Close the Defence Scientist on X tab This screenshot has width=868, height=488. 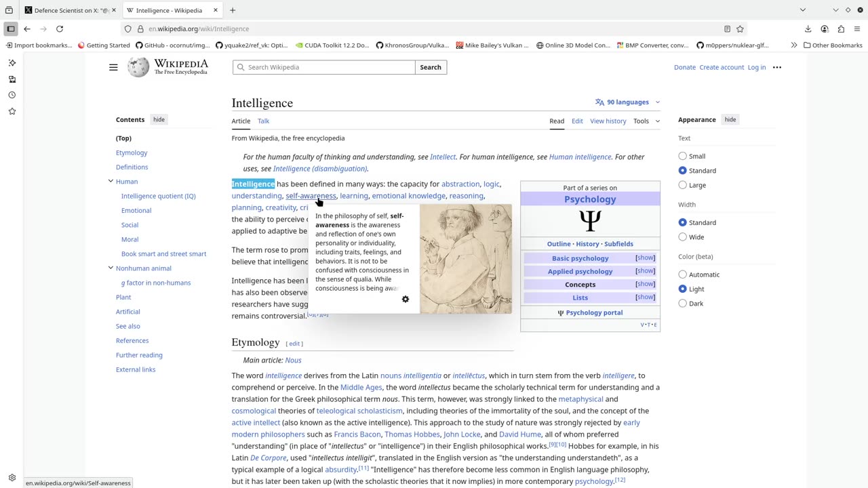pyautogui.click(x=114, y=10)
